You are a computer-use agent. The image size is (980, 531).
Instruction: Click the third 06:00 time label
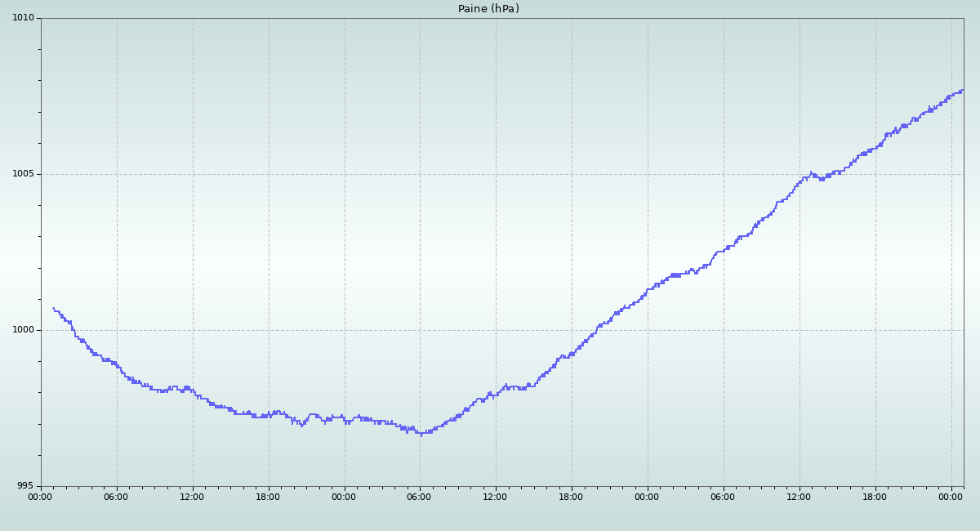pyautogui.click(x=723, y=497)
